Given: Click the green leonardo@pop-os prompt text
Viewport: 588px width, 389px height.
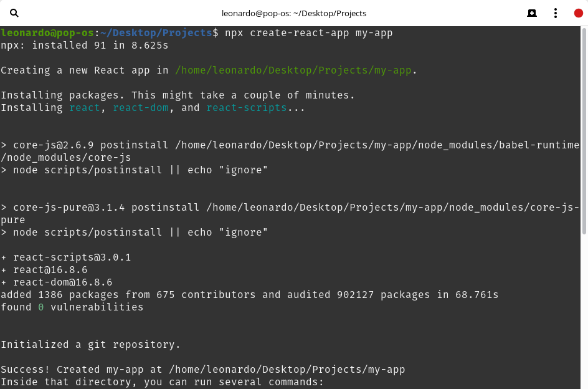Looking at the screenshot, I should 50,32.
